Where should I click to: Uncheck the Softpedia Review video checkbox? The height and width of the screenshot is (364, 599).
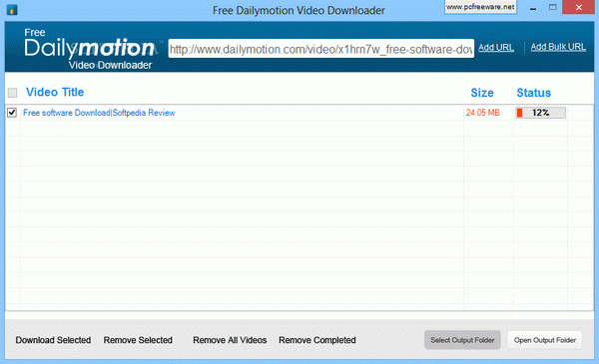point(12,113)
